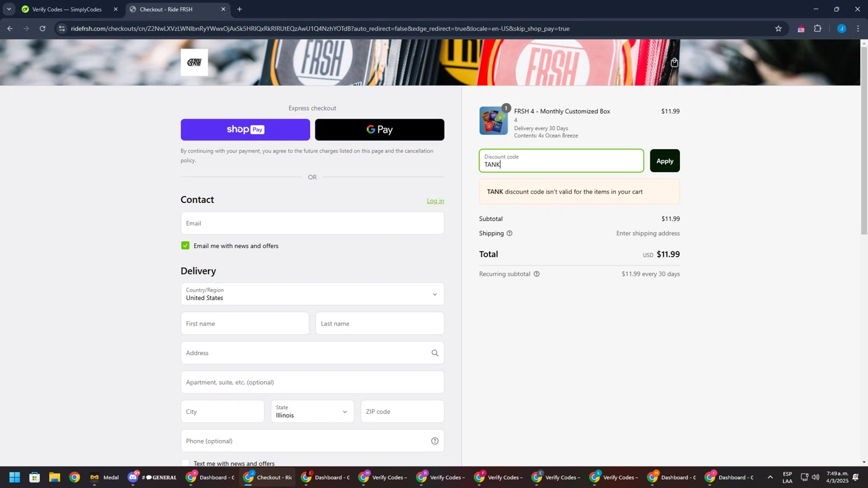The width and height of the screenshot is (868, 488).
Task: Open File Explorer from taskbar
Action: (54, 478)
